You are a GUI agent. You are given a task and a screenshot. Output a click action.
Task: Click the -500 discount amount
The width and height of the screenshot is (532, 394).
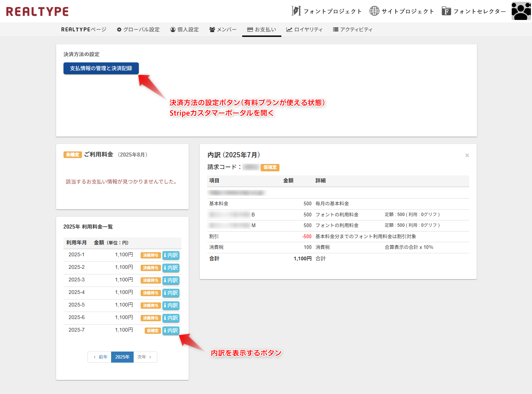[307, 237]
